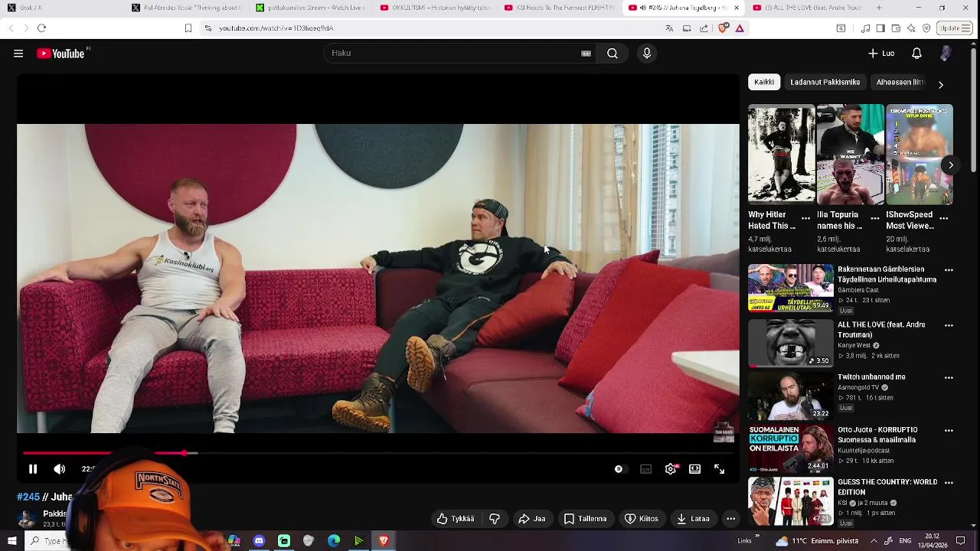The height and width of the screenshot is (551, 980).
Task: Switch to theater mode
Action: tap(694, 469)
